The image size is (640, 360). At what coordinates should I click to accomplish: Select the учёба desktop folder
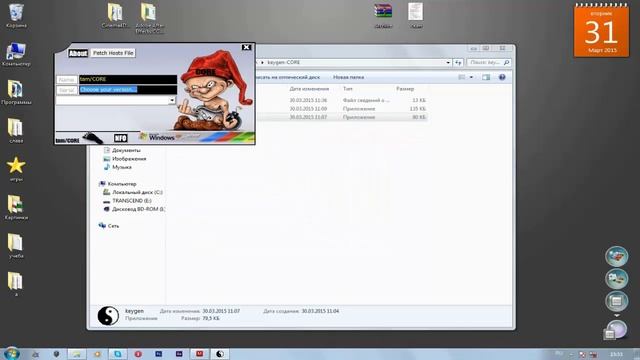pyautogui.click(x=16, y=246)
